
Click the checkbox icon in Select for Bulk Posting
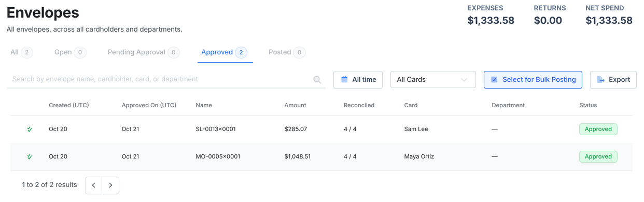click(494, 80)
